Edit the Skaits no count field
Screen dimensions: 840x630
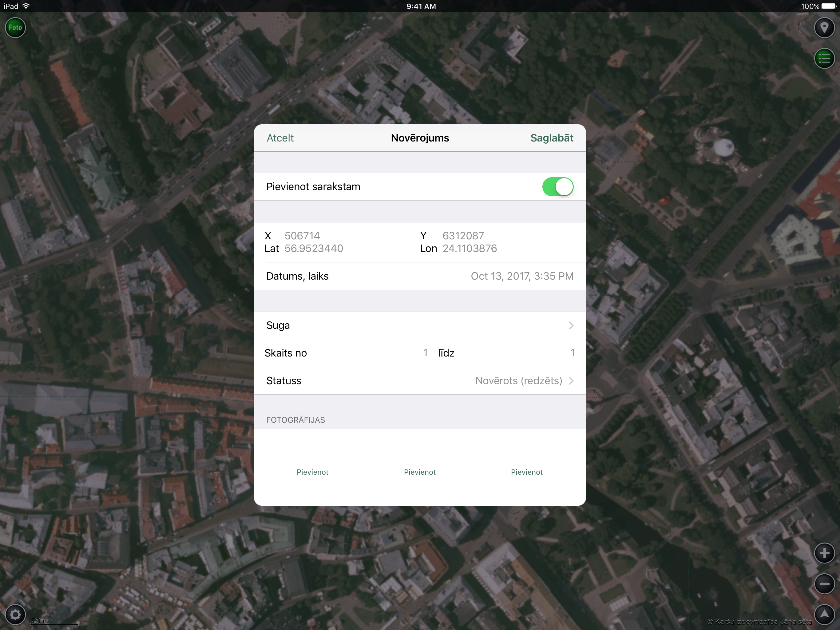click(x=425, y=353)
